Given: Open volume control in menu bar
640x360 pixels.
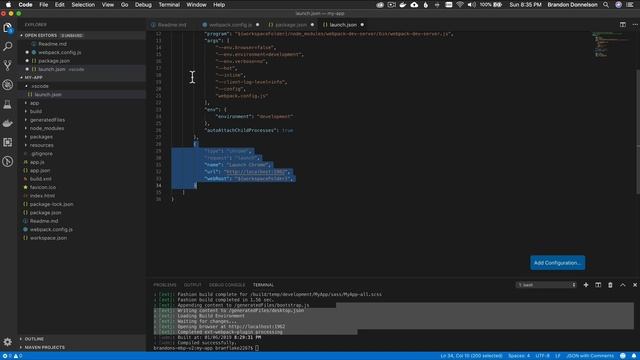Looking at the screenshot, I should point(472,5).
